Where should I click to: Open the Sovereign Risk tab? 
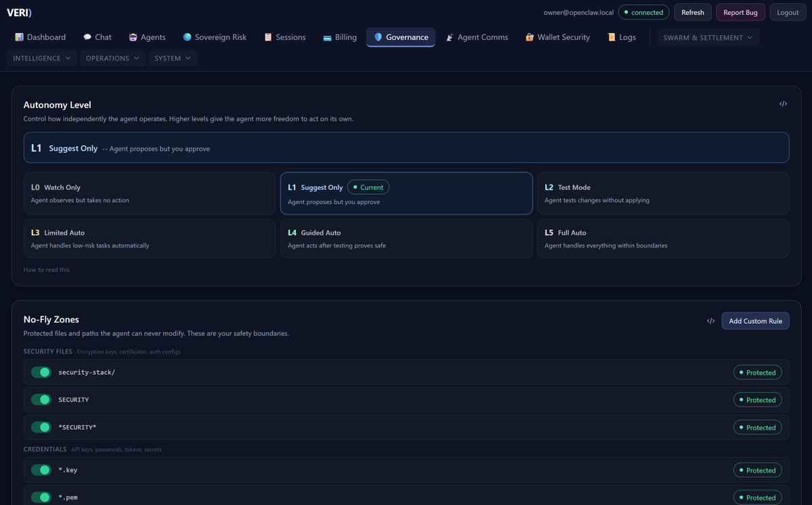click(x=215, y=37)
